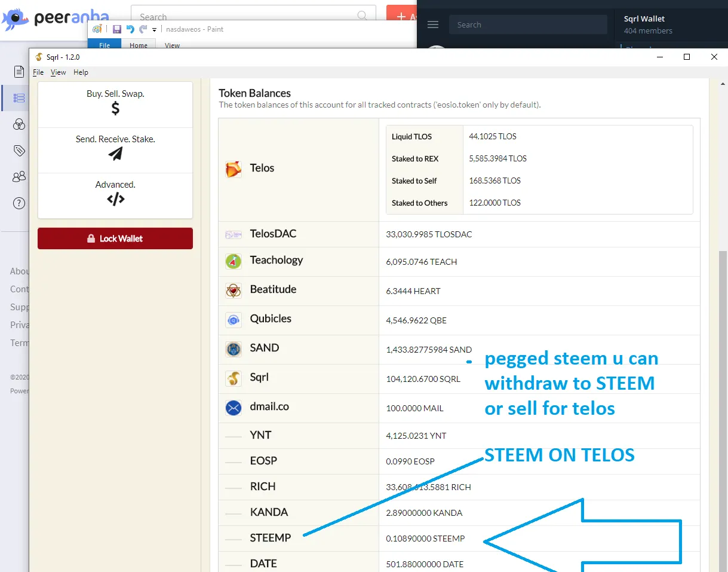Click Redo icon in Paint title bar
The width and height of the screenshot is (728, 572).
click(x=143, y=29)
